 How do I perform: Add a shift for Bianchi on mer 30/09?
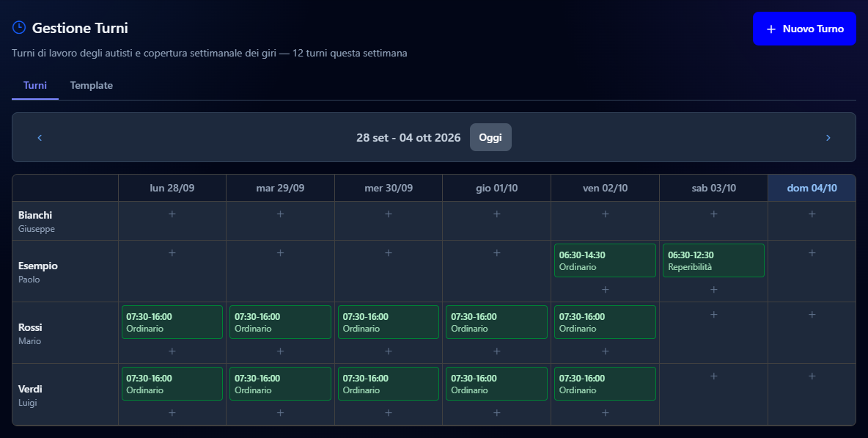point(389,214)
